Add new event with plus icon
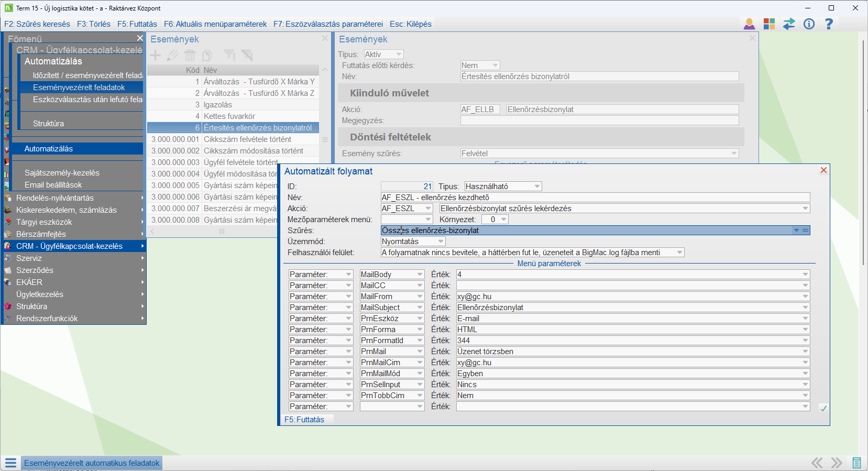Screen dimensions: 868x471 pyautogui.click(x=156, y=55)
